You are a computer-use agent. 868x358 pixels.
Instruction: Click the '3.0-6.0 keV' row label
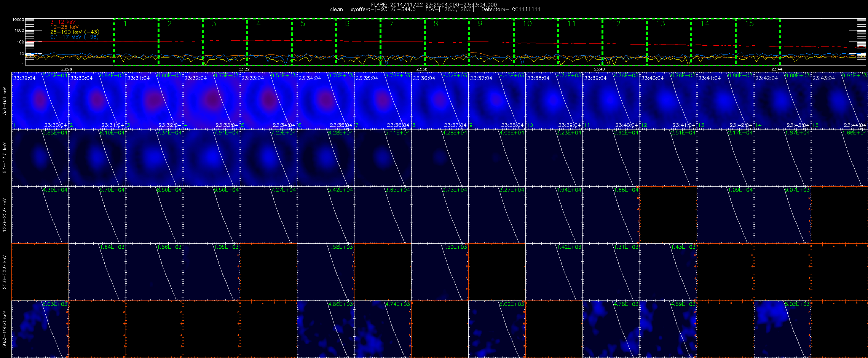pyautogui.click(x=5, y=101)
